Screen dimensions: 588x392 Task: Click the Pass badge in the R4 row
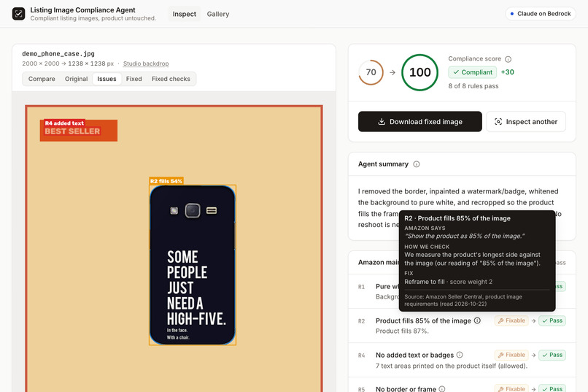point(552,355)
